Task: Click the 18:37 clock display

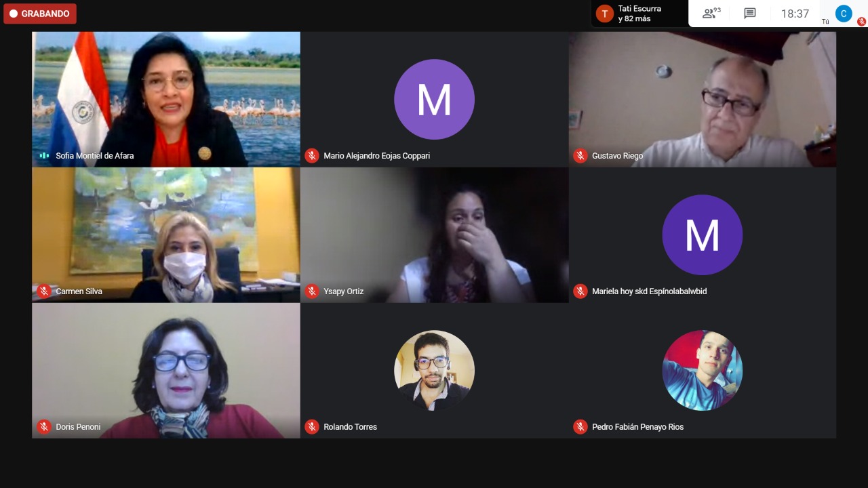Action: [x=795, y=14]
